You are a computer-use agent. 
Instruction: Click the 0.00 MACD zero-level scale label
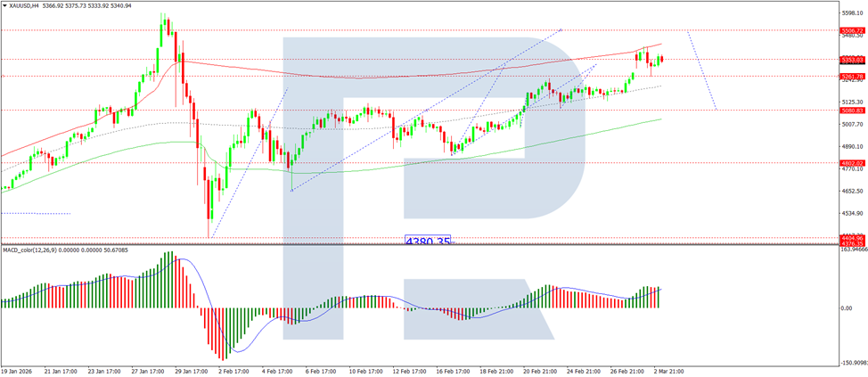pyautogui.click(x=846, y=307)
